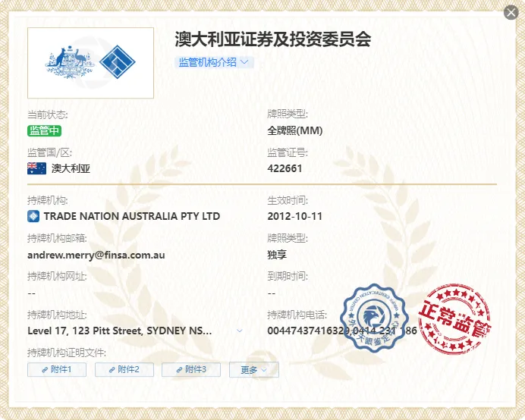Expand the 监管机构介绍 dropdown

click(214, 62)
